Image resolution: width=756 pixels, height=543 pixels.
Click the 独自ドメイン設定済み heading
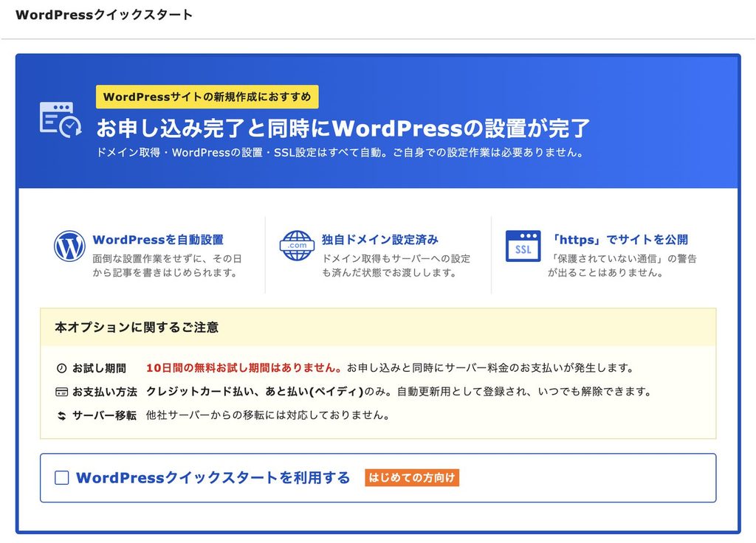pos(380,240)
